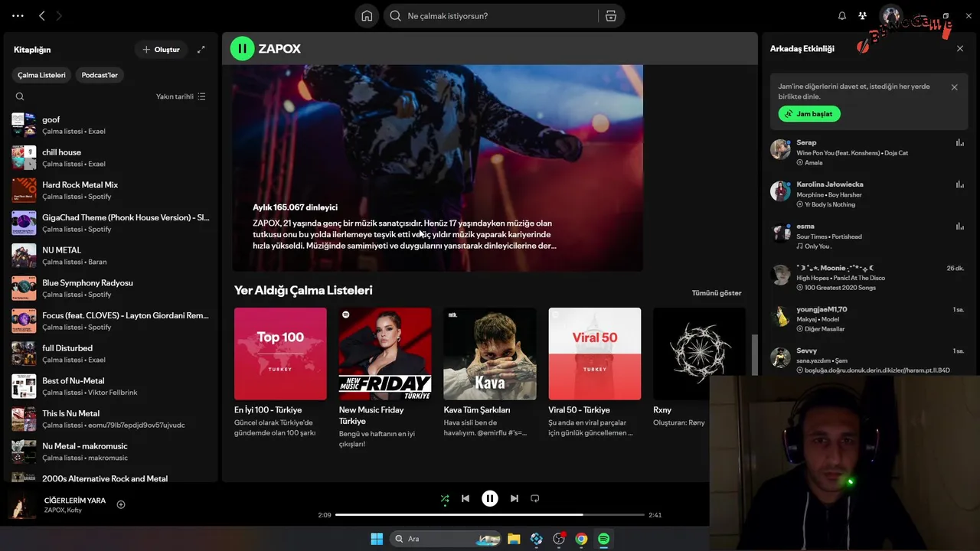
Task: Skip to the previous track
Action: click(x=465, y=498)
